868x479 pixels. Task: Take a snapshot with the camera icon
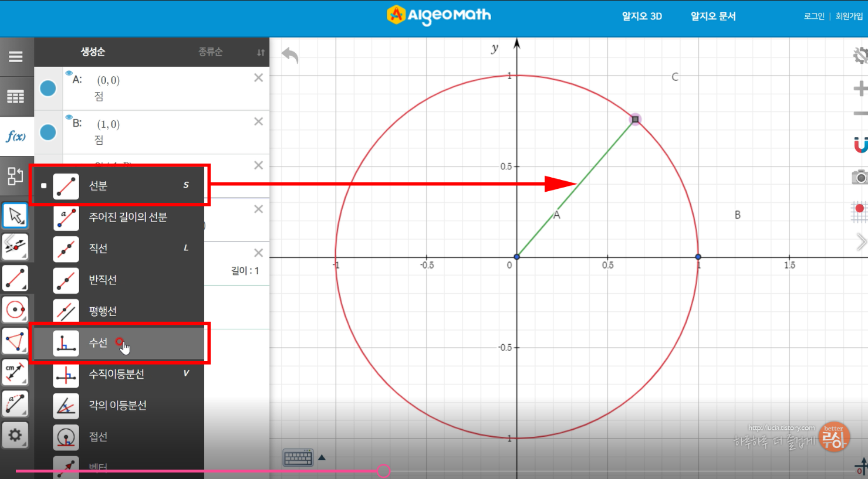point(860,177)
